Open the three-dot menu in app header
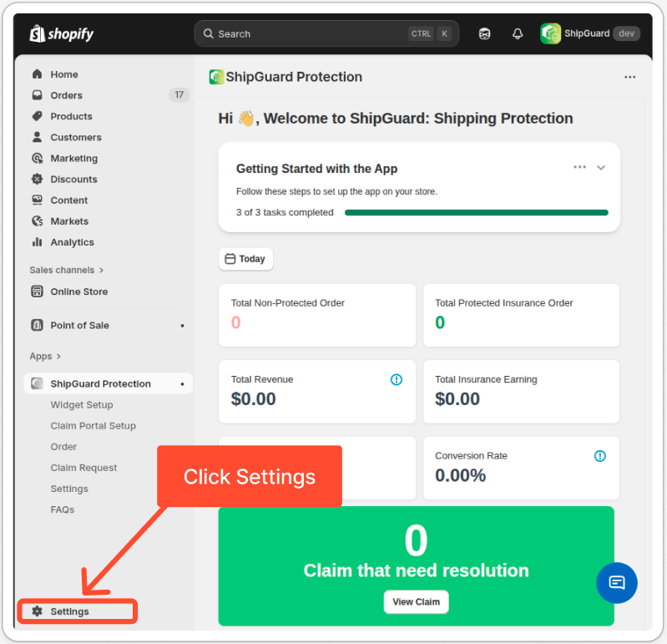The width and height of the screenshot is (667, 644). [630, 77]
